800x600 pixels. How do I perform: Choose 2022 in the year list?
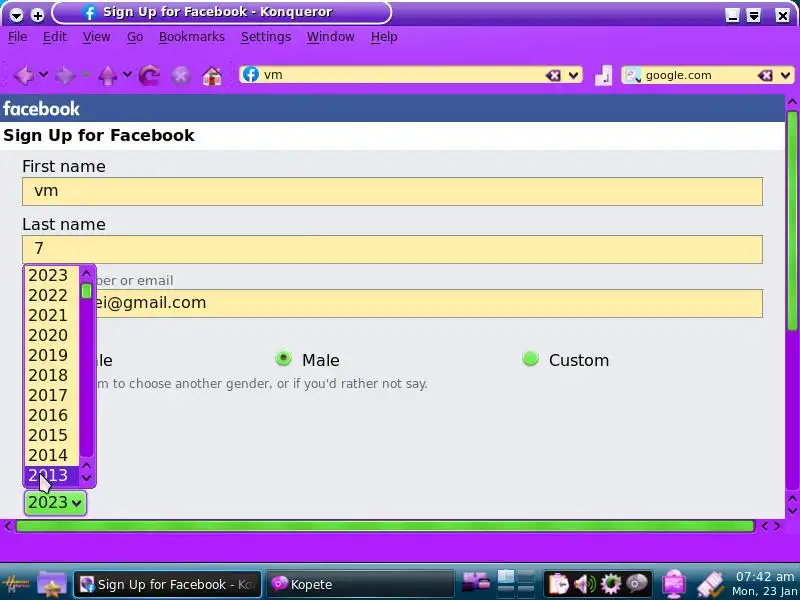click(x=52, y=295)
